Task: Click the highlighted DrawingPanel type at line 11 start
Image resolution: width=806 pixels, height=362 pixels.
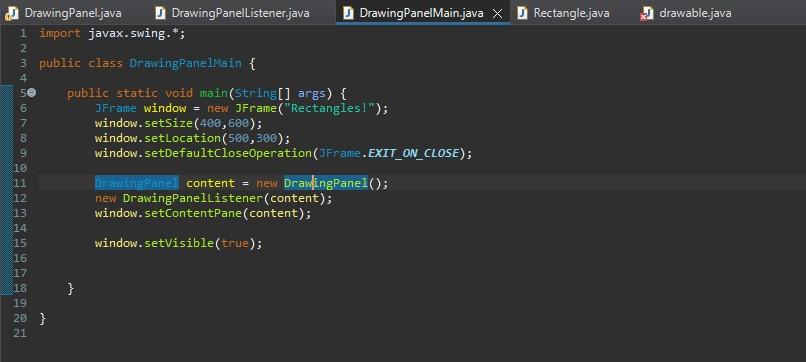Action: point(137,183)
